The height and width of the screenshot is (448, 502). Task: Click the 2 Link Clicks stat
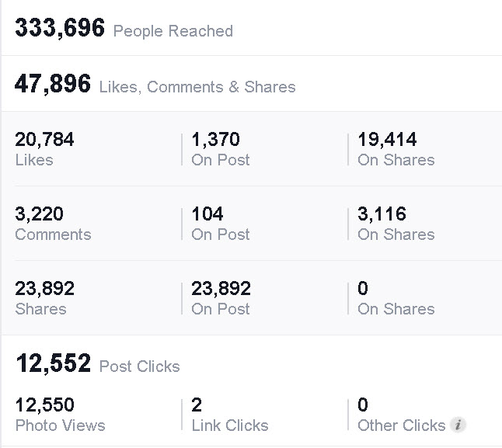[230, 415]
